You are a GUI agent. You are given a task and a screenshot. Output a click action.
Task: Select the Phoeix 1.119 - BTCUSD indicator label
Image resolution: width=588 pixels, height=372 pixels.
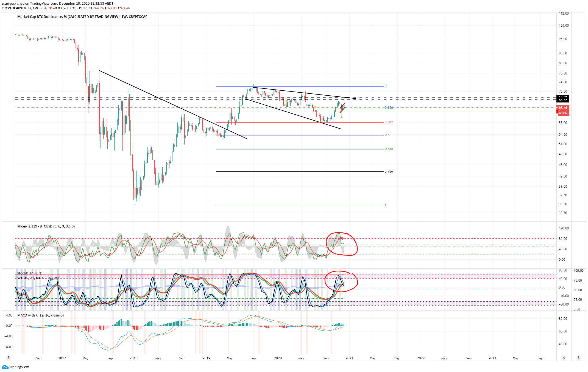[46, 226]
